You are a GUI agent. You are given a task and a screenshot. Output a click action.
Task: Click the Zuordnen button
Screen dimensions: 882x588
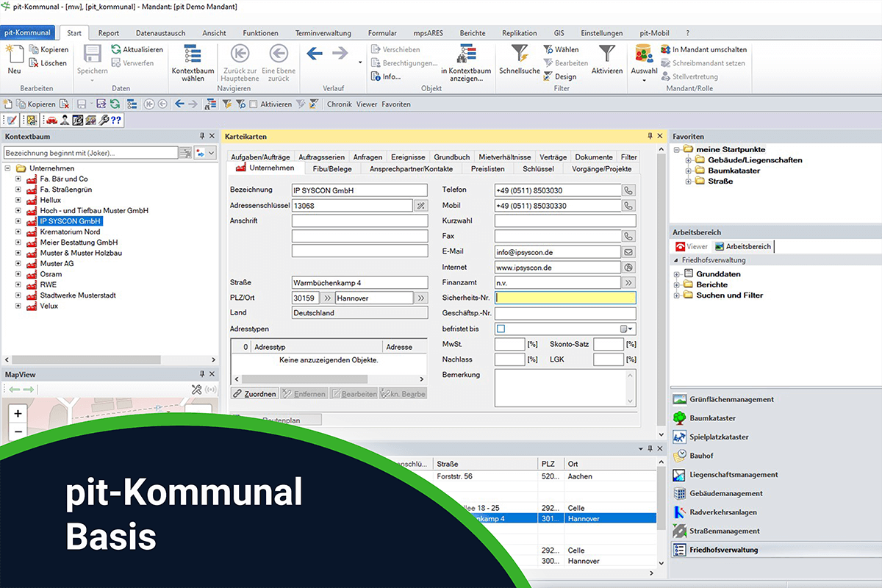[x=254, y=394]
